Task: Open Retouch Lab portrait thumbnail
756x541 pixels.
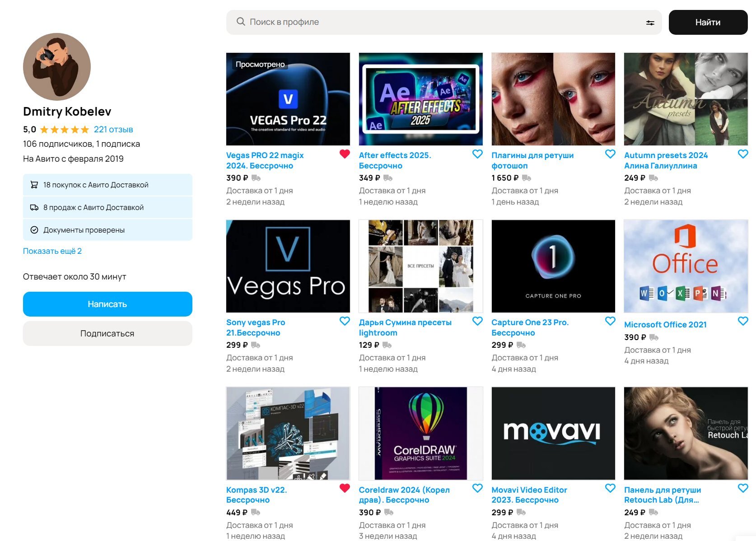Action: pyautogui.click(x=686, y=433)
